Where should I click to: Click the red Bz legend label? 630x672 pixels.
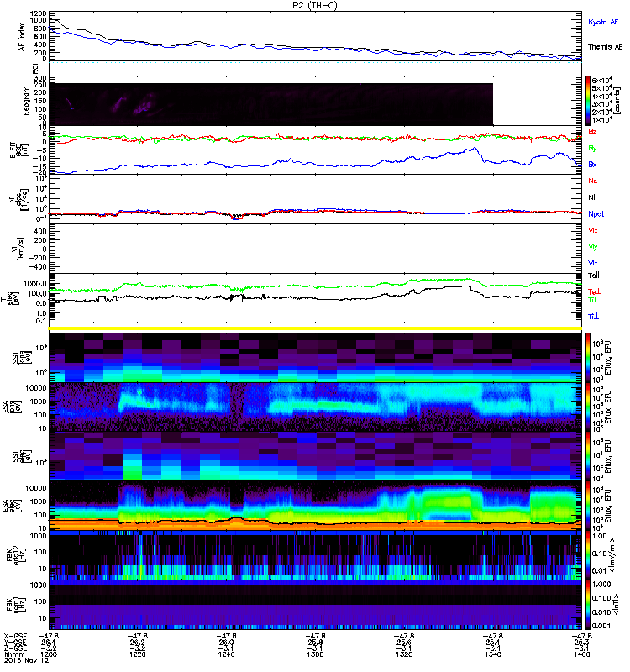pyautogui.click(x=592, y=132)
